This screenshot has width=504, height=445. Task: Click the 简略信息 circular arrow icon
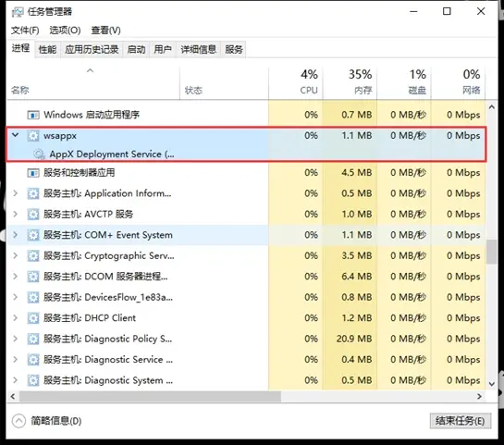(x=18, y=421)
